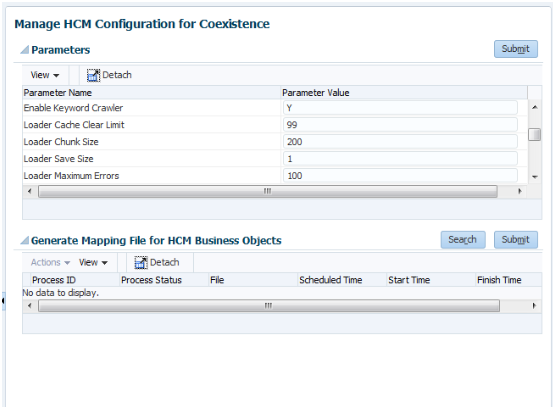This screenshot has height=409, width=555.
Task: Click the parameters table scroll-up arrow
Action: tap(535, 107)
